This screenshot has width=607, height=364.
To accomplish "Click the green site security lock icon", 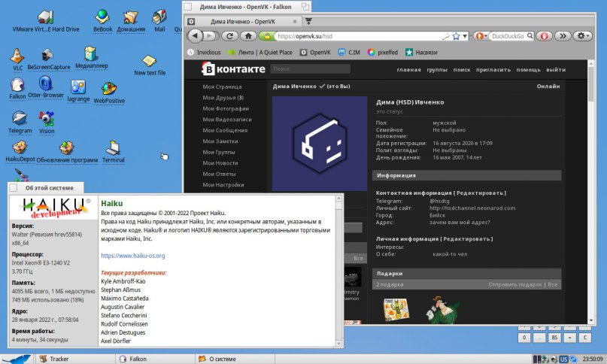I will point(266,35).
